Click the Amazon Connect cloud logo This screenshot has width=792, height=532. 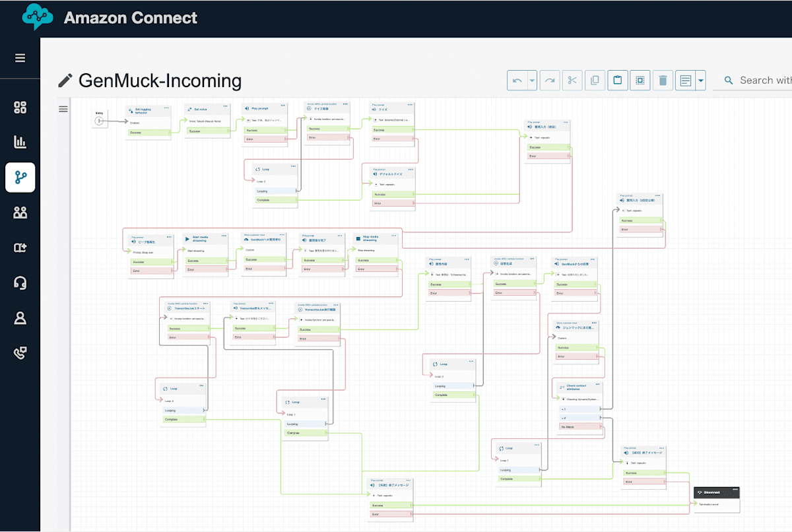click(x=37, y=17)
